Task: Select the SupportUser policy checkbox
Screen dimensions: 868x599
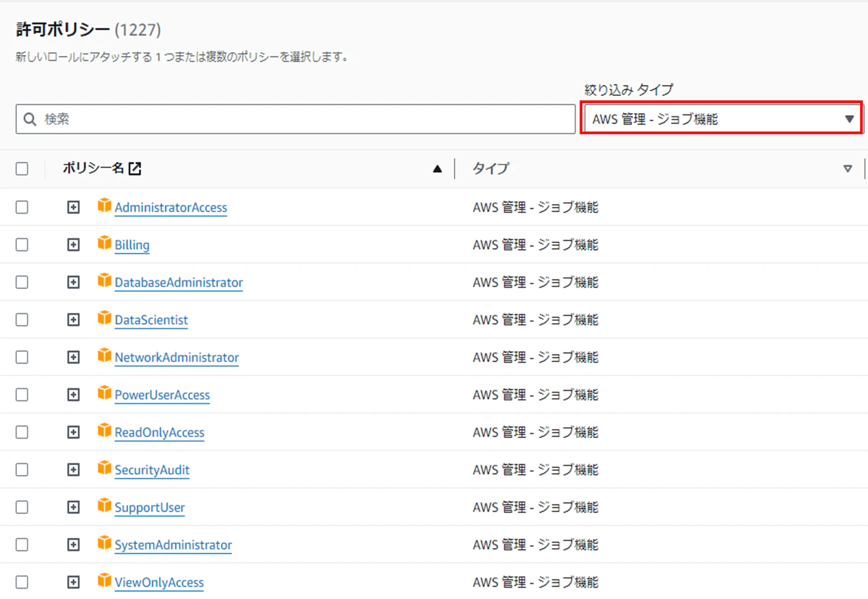Action: 22,507
